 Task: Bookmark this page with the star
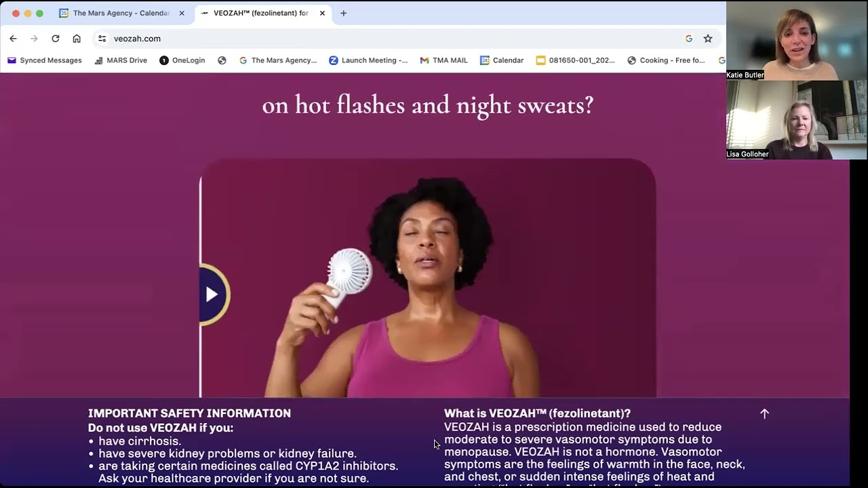(x=708, y=39)
